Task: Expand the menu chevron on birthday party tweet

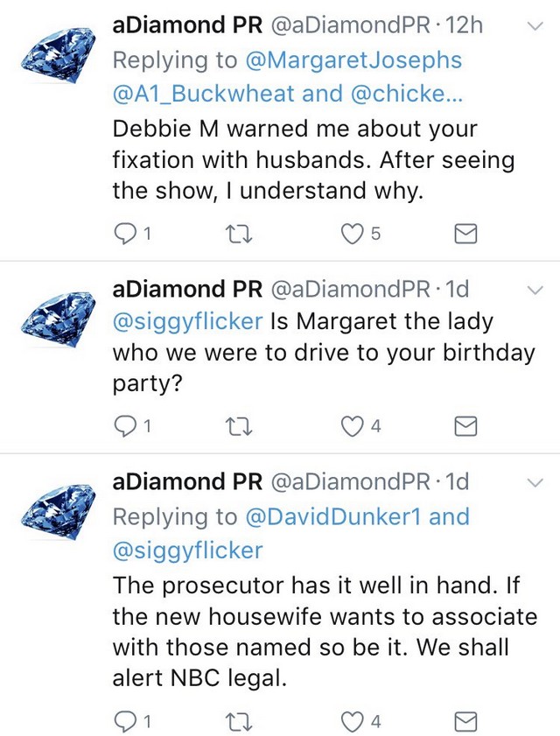Action: pos(535,290)
